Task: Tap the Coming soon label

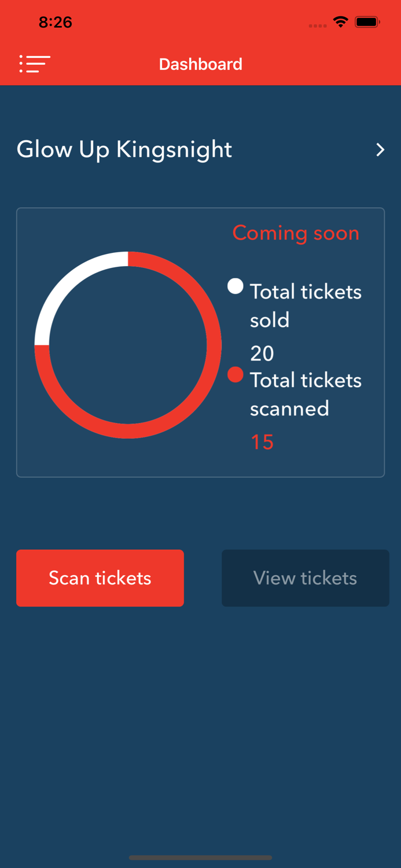Action: (296, 233)
